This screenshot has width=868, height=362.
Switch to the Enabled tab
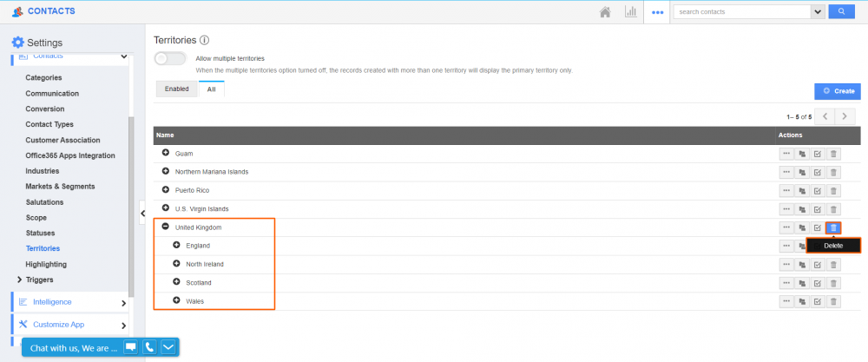(176, 89)
